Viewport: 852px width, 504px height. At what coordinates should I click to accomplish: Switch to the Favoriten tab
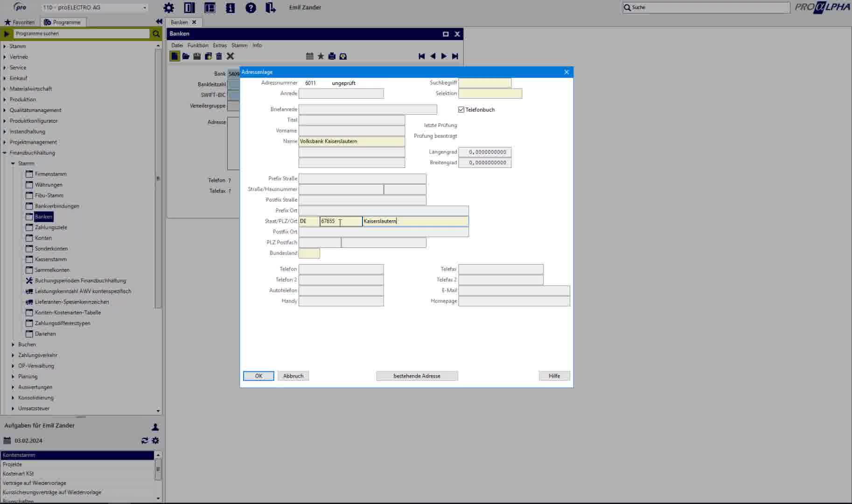[20, 22]
